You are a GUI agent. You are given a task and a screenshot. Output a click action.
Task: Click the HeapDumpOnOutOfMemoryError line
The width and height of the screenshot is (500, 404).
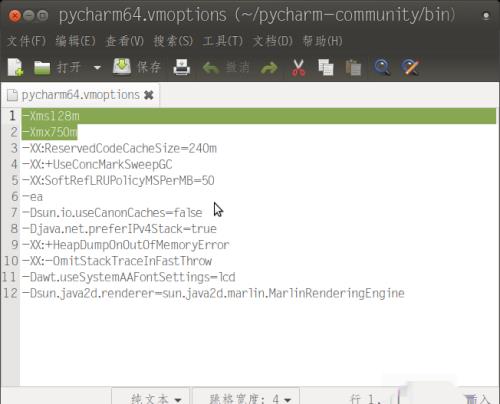[x=126, y=245]
